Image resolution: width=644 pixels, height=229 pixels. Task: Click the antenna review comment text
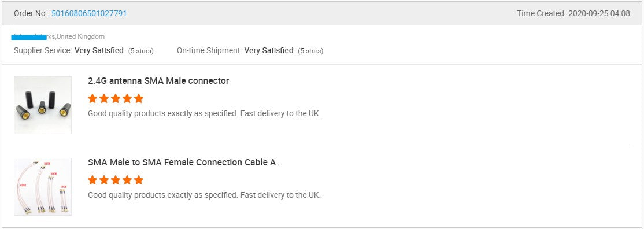204,113
